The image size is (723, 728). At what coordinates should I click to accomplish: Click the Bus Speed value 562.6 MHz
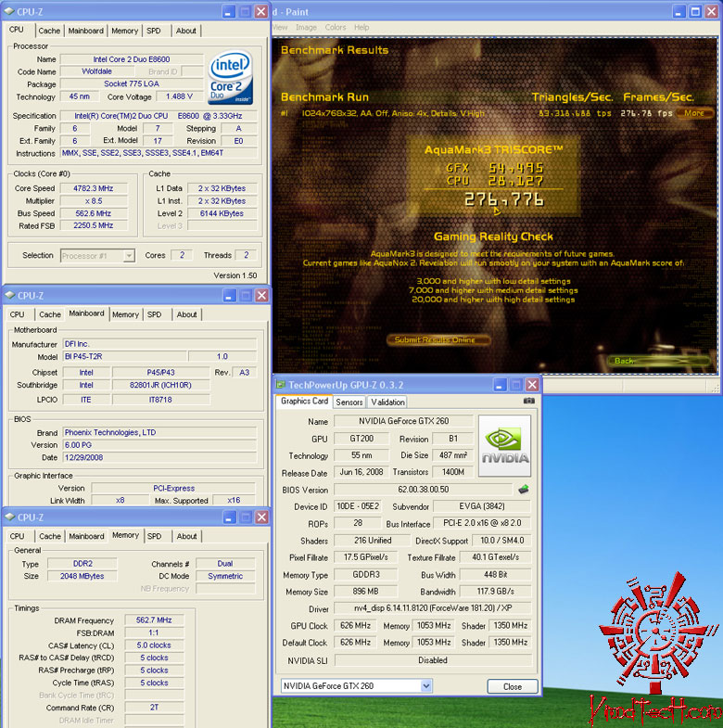(x=94, y=213)
